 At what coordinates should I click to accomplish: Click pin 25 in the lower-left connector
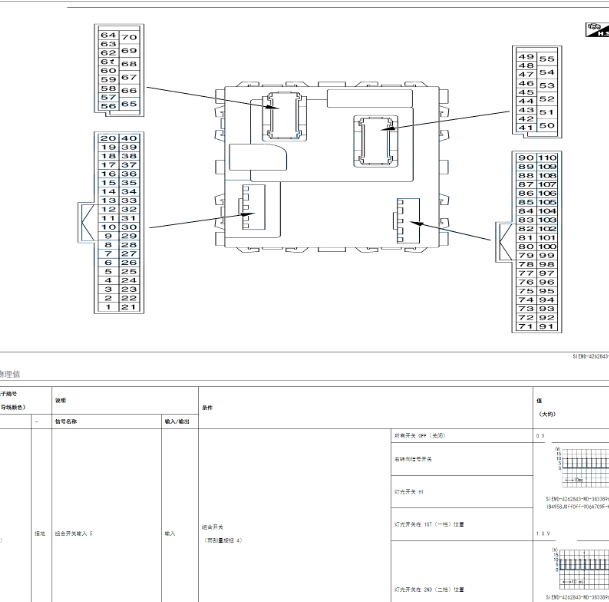129,272
